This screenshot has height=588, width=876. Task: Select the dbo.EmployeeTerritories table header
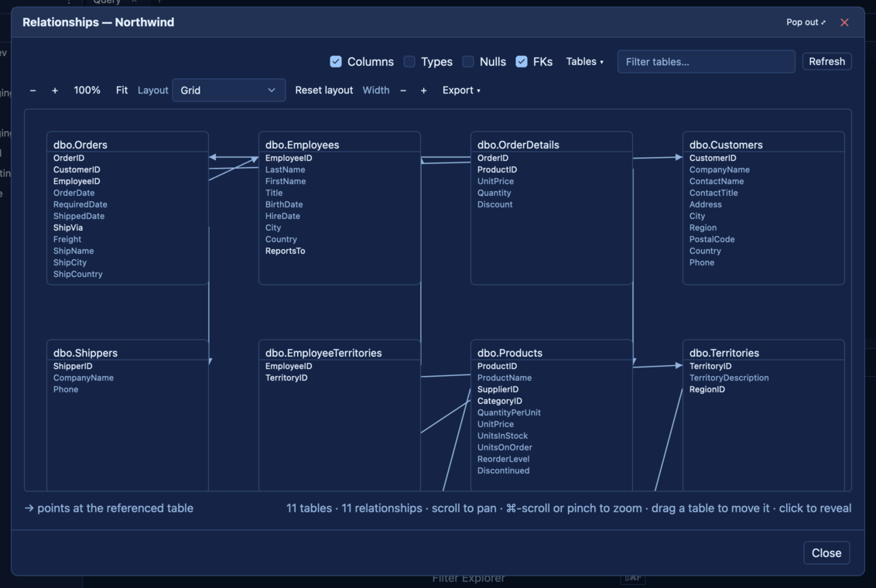tap(340, 352)
